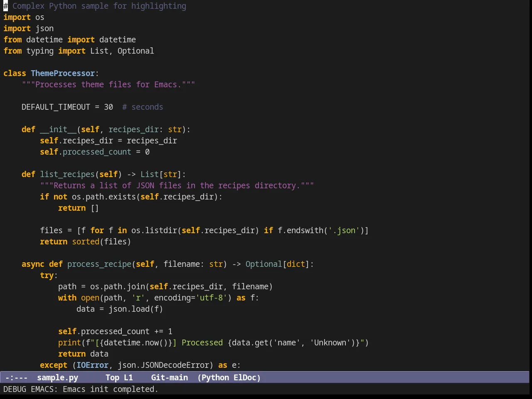Click the -:--- buffer status indicator
The width and height of the screenshot is (532, 399).
click(16, 377)
